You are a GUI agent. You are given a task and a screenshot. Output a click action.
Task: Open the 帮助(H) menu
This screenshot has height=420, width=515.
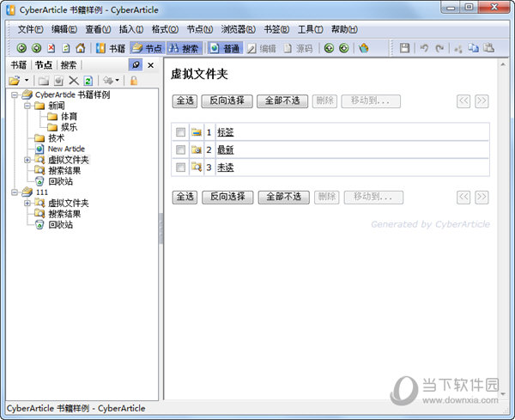point(344,29)
